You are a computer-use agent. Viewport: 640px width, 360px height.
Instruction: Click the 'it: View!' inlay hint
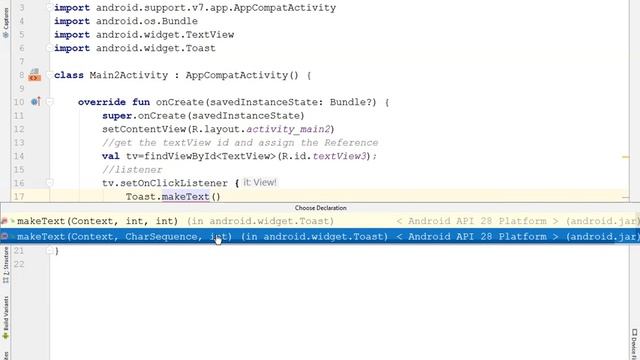[x=260, y=182]
